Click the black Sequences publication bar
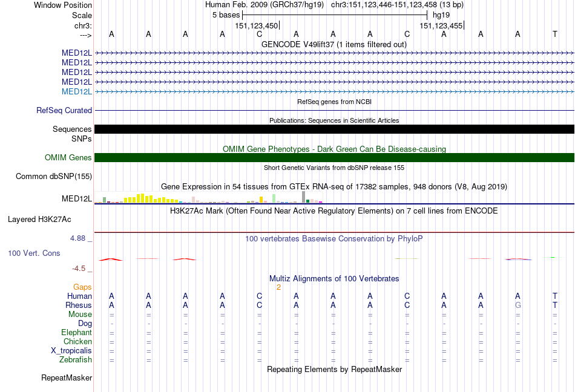575x392 pixels. tap(335, 129)
